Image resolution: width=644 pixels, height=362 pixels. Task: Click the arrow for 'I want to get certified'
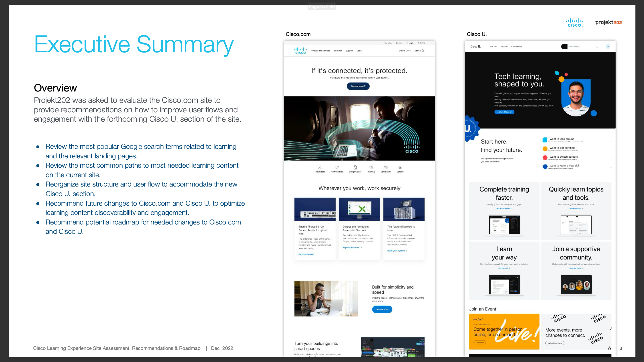611,150
